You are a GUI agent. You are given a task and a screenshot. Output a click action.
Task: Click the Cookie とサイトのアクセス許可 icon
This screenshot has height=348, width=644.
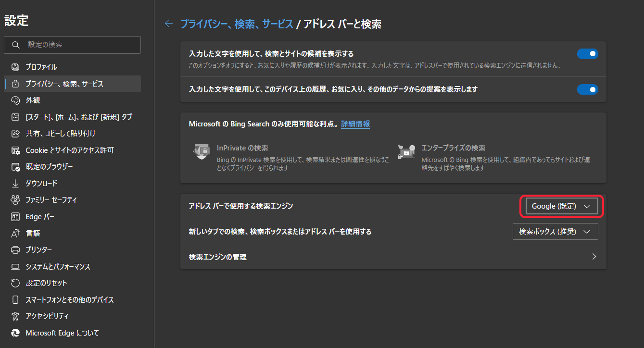15,150
